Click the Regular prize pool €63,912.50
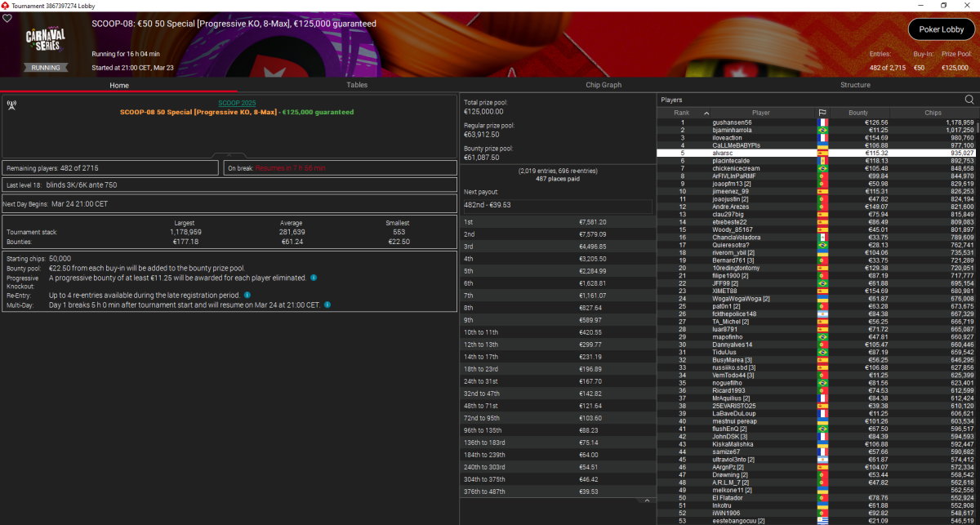This screenshot has width=980, height=525. (x=483, y=134)
